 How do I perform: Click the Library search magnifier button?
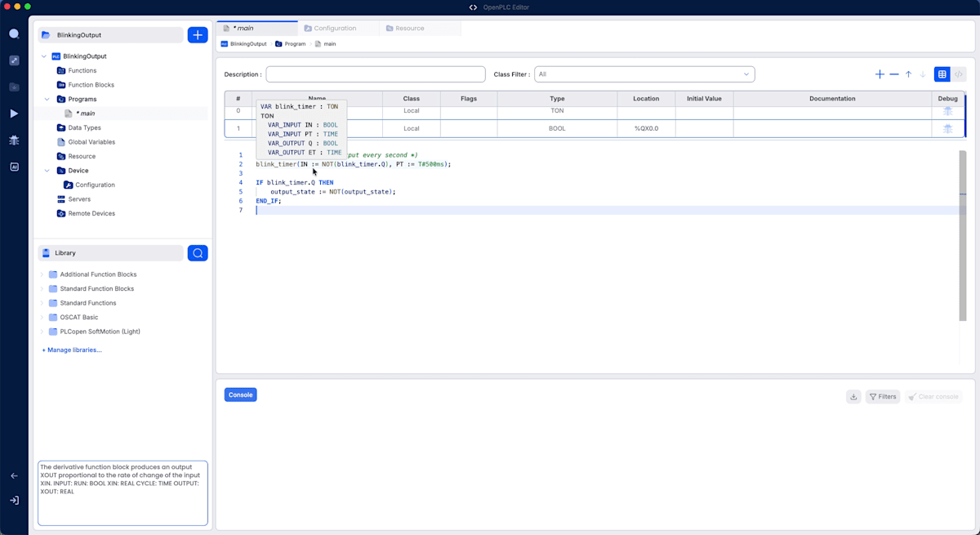click(198, 253)
